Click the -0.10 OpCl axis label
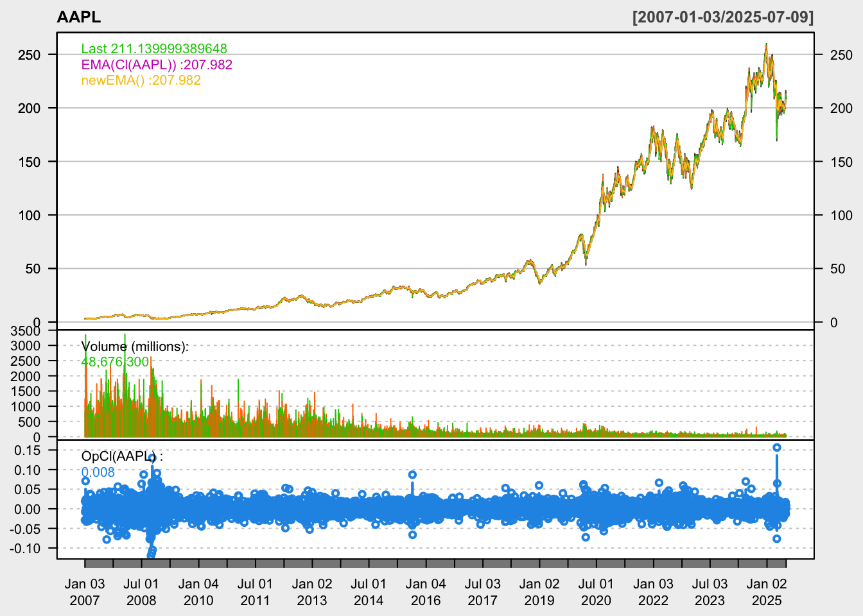Screen dimensions: 863x616 25,549
